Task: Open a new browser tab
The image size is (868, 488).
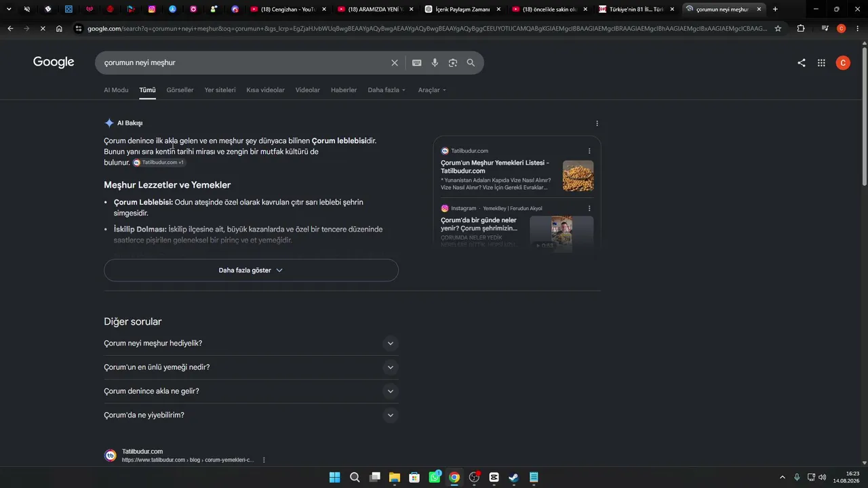Action: pyautogui.click(x=775, y=9)
